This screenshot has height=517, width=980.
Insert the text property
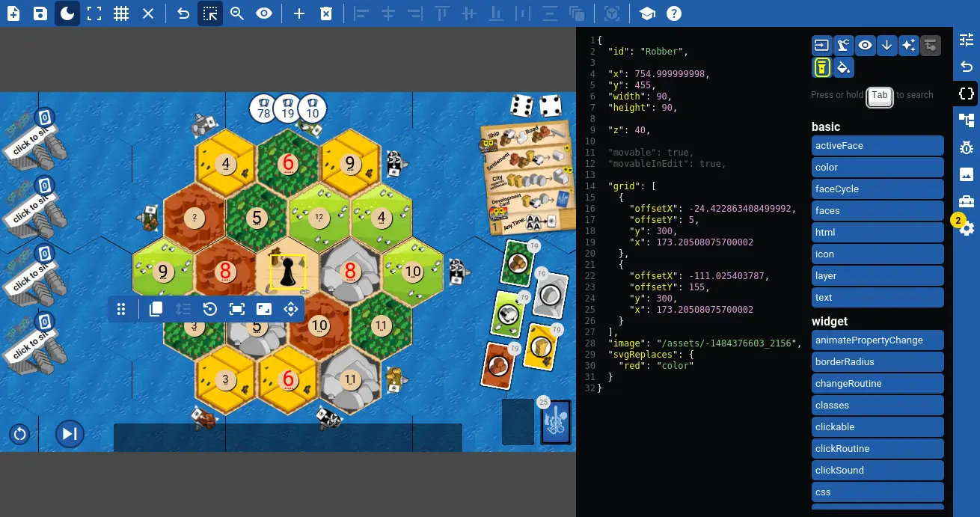[x=878, y=298]
